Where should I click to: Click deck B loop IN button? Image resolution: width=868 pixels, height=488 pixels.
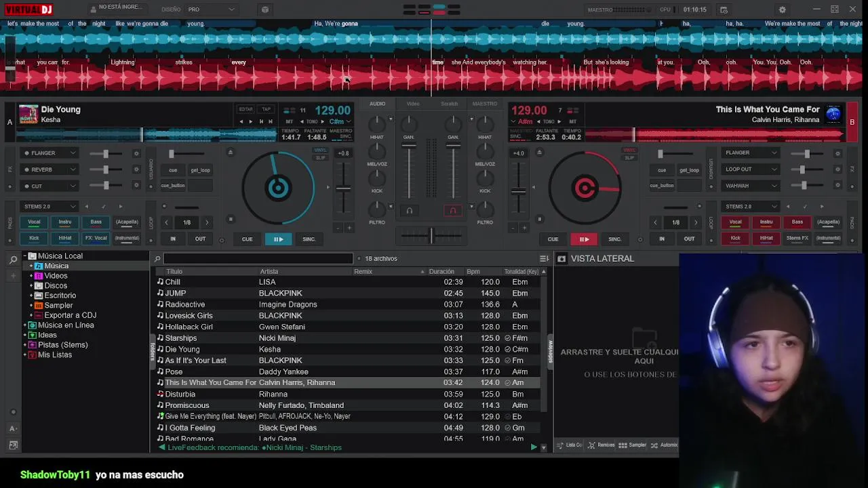(662, 239)
